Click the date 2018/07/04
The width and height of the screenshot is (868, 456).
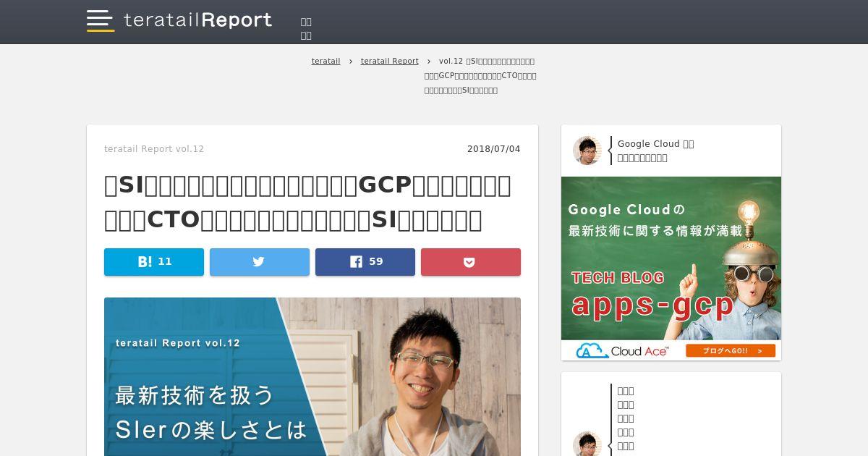coord(494,149)
